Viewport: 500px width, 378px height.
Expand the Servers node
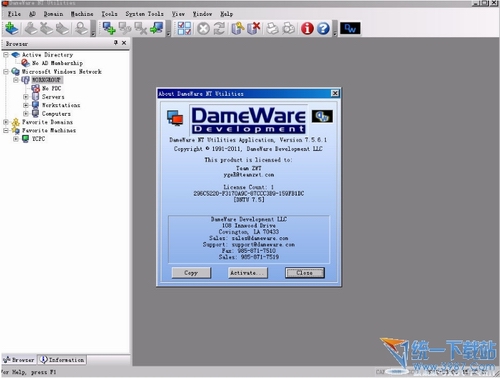(x=26, y=97)
